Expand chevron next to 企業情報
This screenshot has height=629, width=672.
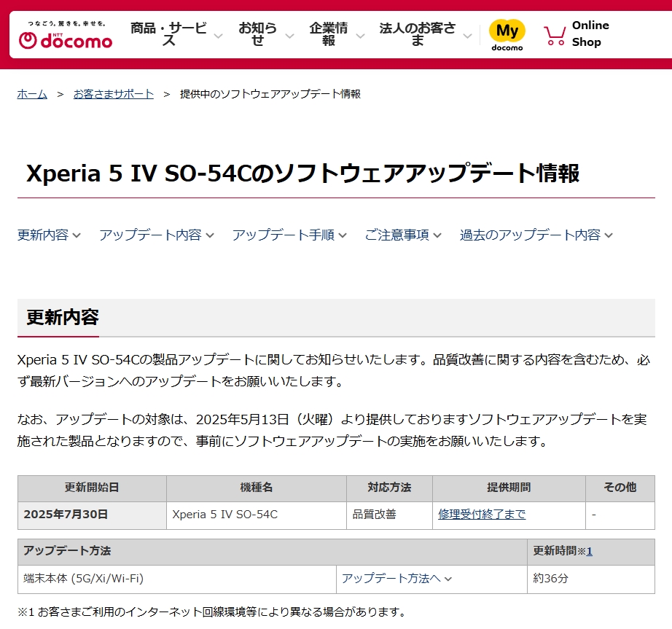tap(361, 36)
